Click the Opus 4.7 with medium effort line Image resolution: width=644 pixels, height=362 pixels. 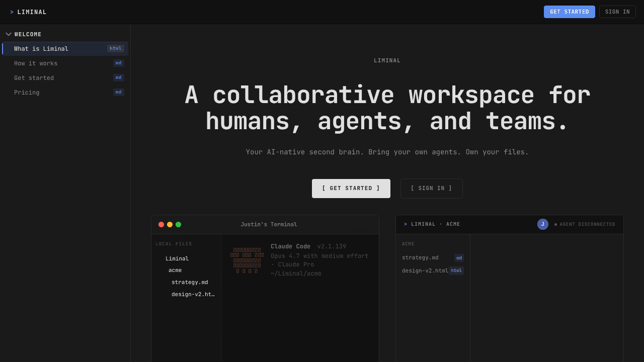[x=319, y=256]
